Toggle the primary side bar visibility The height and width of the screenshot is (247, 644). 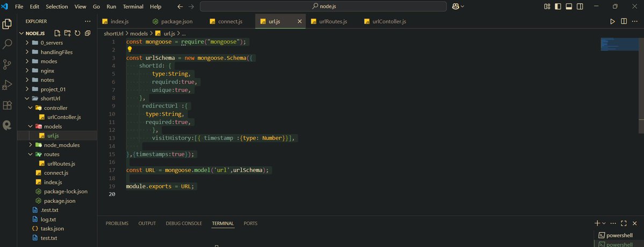coord(558,6)
